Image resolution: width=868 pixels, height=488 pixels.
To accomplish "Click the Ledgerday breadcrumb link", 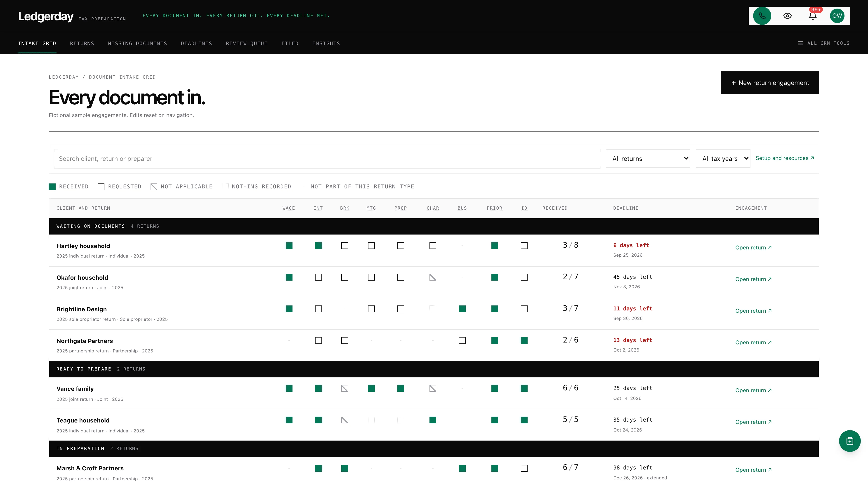I will tap(64, 77).
